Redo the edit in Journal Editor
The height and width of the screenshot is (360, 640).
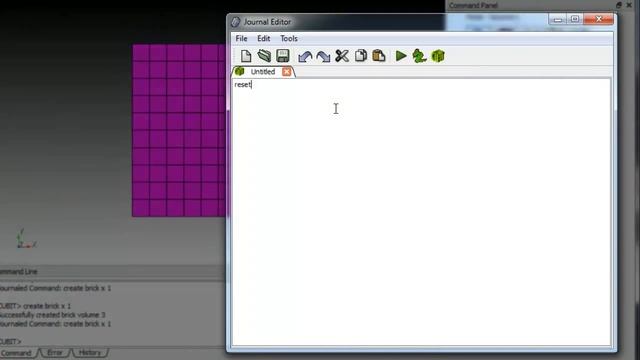tap(323, 56)
